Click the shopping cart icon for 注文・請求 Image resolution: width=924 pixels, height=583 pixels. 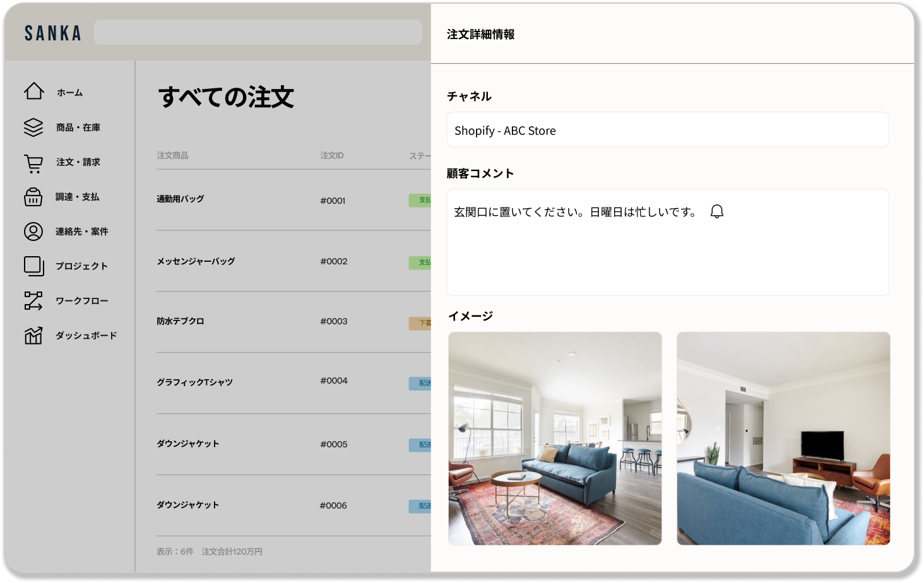pos(33,163)
